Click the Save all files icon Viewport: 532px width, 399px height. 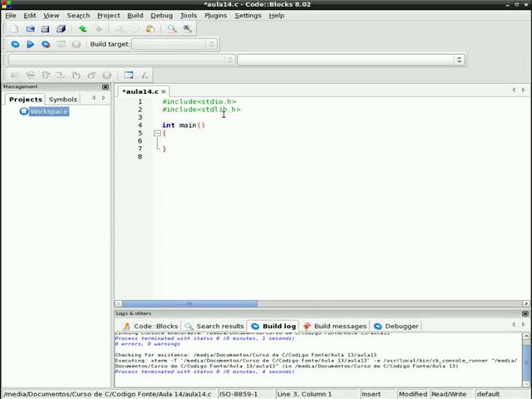pos(61,29)
